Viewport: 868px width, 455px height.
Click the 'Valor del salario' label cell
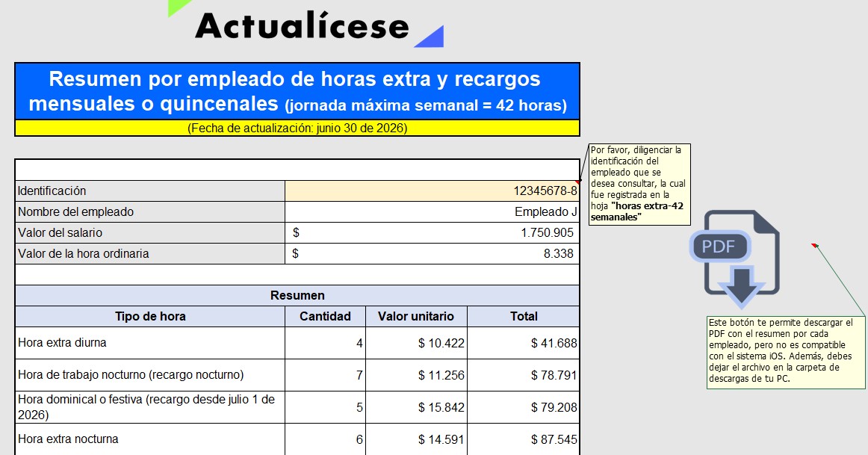tap(150, 233)
